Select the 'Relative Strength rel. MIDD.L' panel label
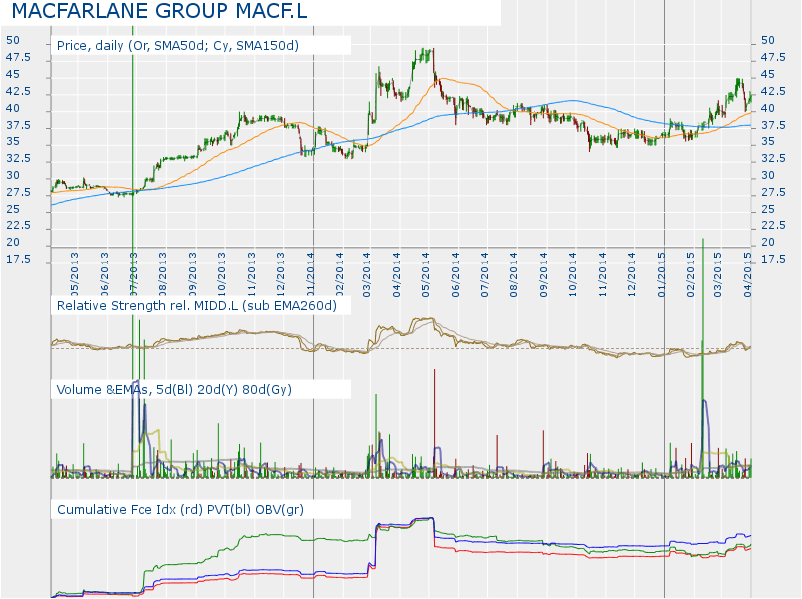 197,306
